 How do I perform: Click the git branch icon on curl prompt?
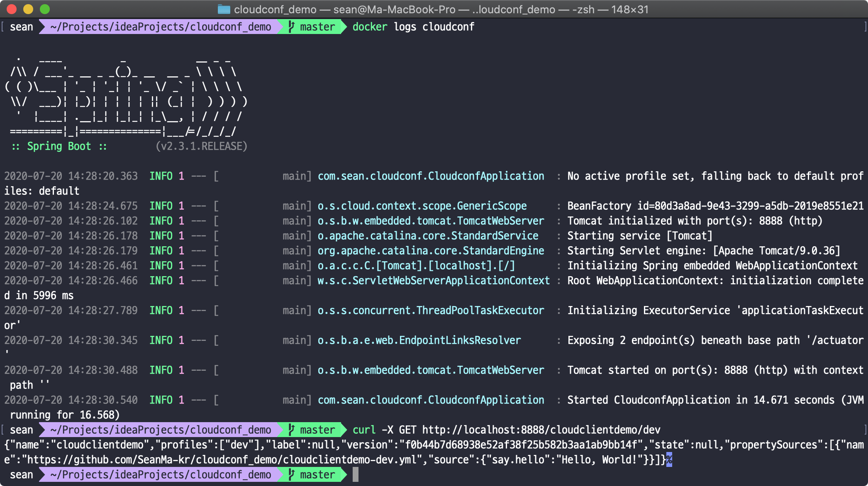[291, 430]
